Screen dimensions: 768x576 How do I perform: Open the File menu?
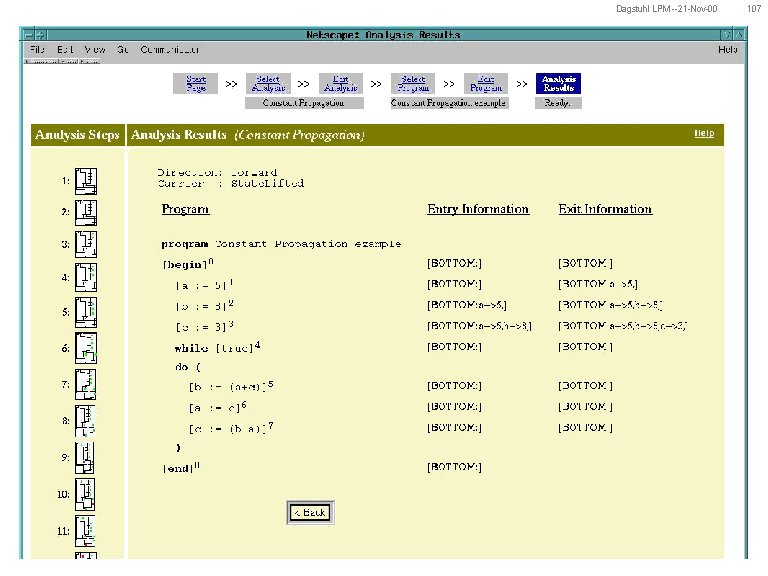pos(37,49)
